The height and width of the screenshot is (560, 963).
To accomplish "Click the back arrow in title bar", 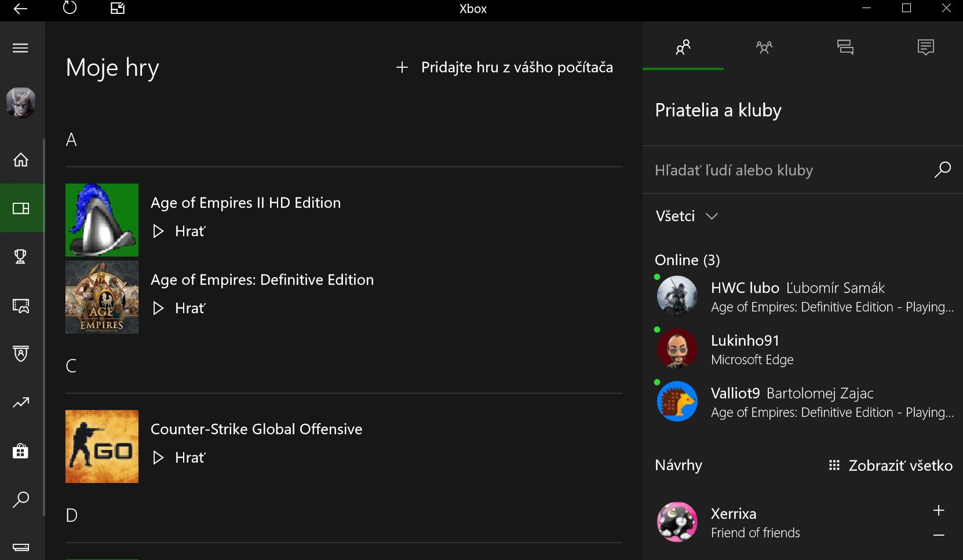I will [x=20, y=9].
